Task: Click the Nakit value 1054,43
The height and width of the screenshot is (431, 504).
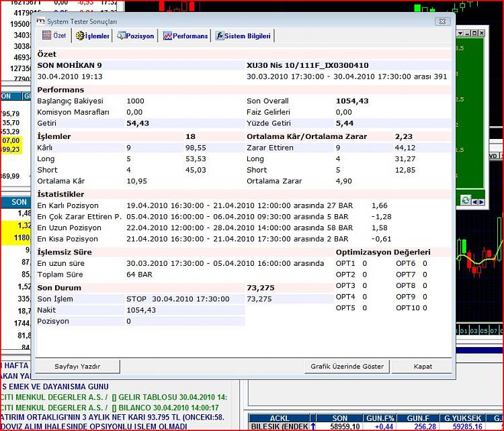Action: [141, 310]
